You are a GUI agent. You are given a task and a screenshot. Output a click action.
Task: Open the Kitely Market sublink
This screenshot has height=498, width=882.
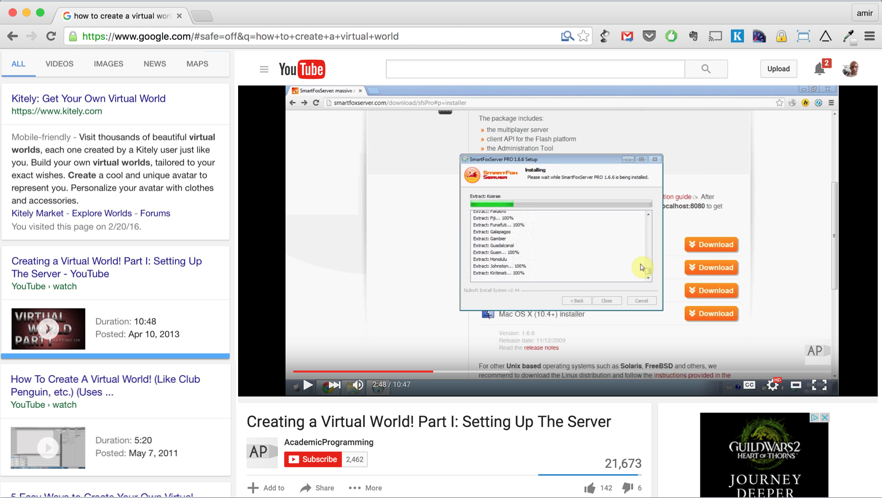tap(38, 213)
